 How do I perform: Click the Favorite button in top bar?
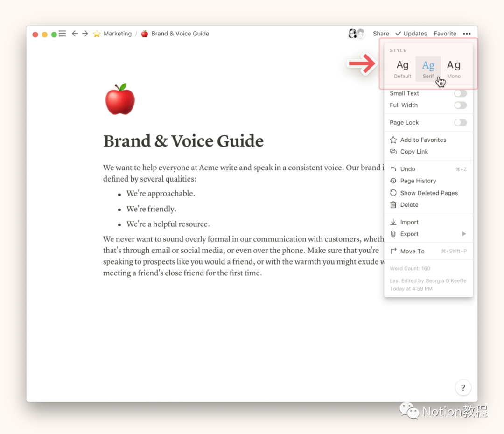tap(445, 34)
